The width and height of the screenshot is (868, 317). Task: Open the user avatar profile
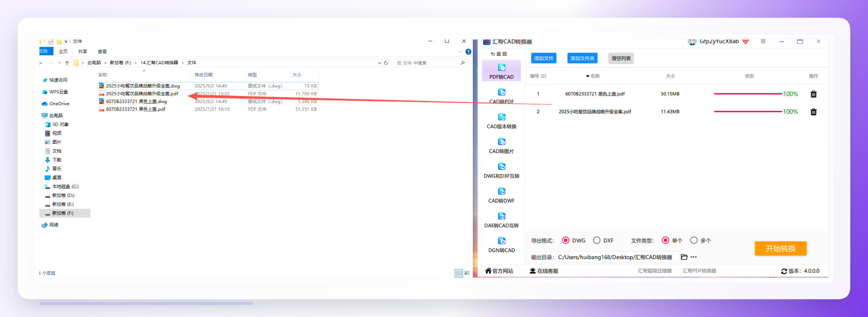click(x=692, y=42)
